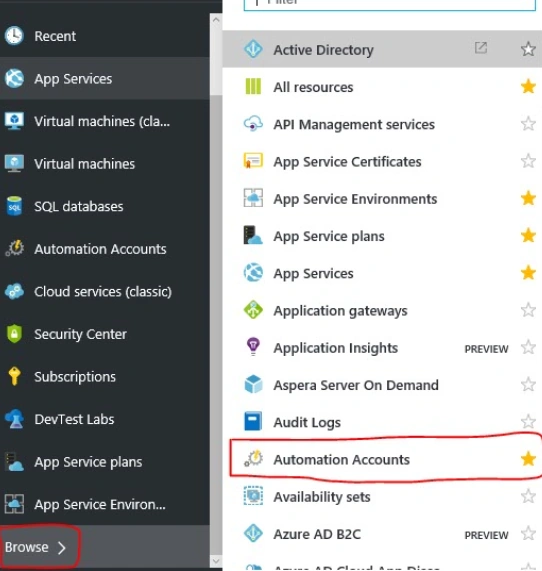Select the Security Center shield icon
542x571 pixels.
[x=14, y=334]
